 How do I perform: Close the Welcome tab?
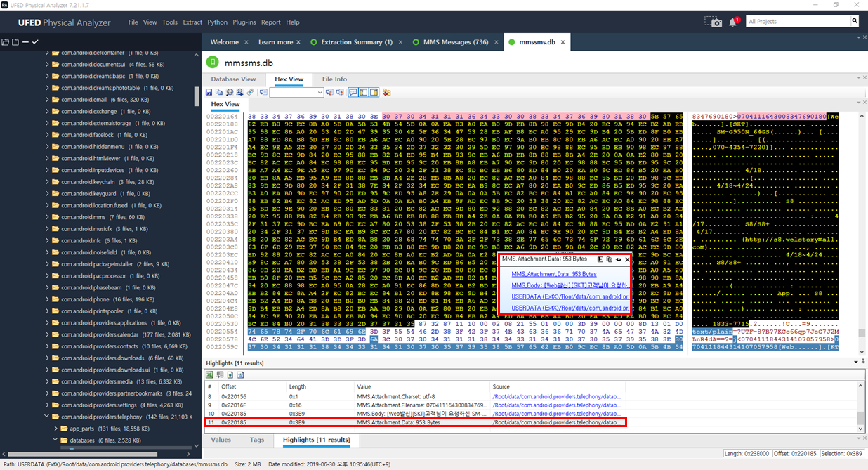click(246, 42)
